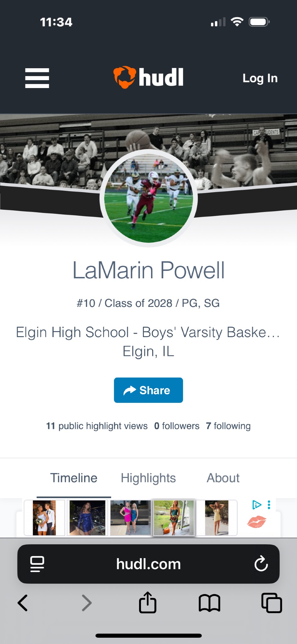Screen dimensions: 297x644
Task: Tap the hudl.com address bar
Action: tap(148, 564)
